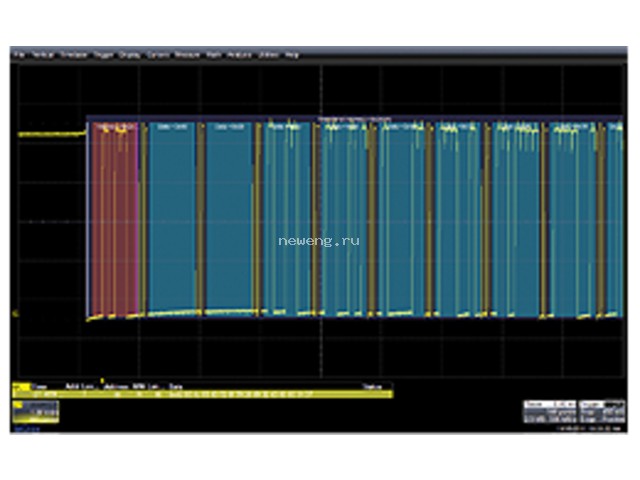This screenshot has height=480, width=640.
Task: Open the Utilities menu
Action: (x=269, y=54)
